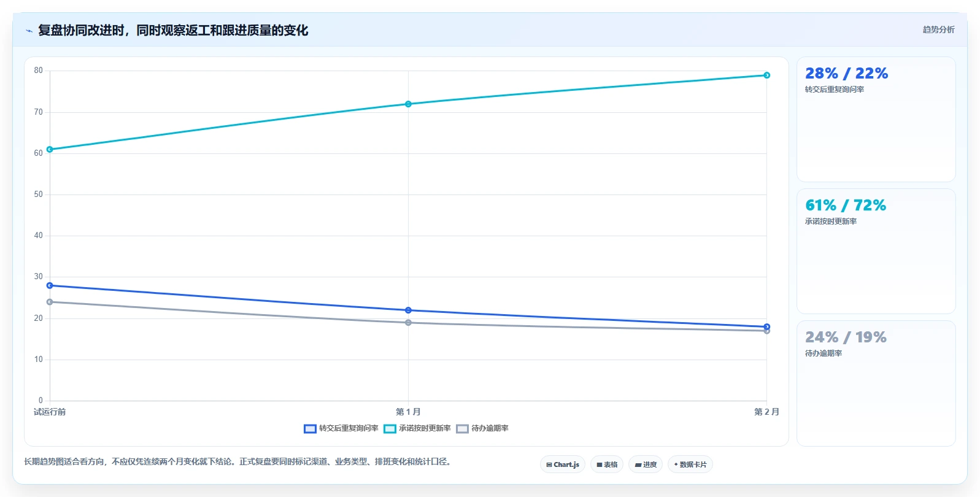Click the cyan 承诺按时更新率 legend color box

pos(390,429)
